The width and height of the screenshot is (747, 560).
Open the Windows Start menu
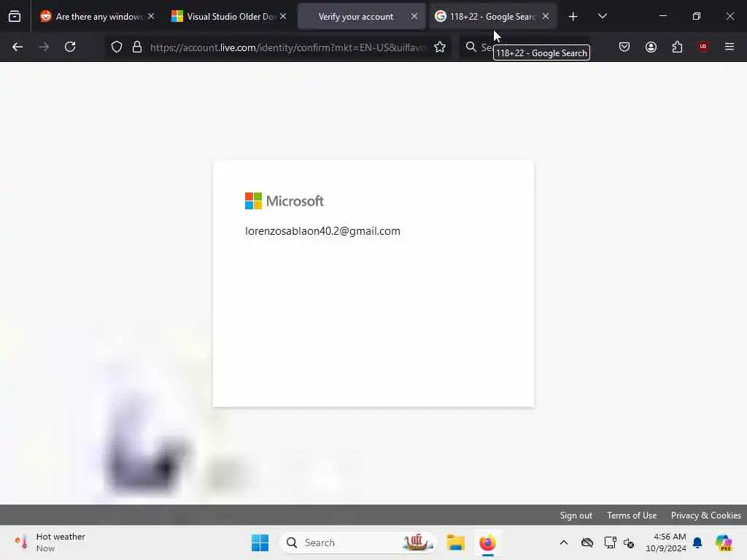(260, 542)
